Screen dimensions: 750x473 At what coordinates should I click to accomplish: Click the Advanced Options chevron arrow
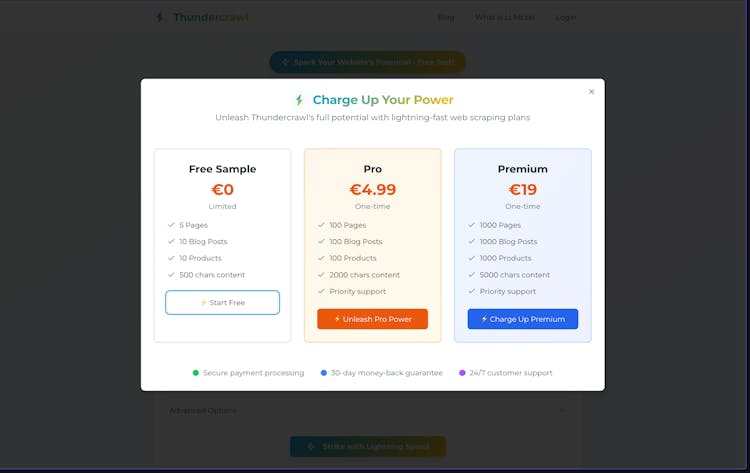point(561,410)
